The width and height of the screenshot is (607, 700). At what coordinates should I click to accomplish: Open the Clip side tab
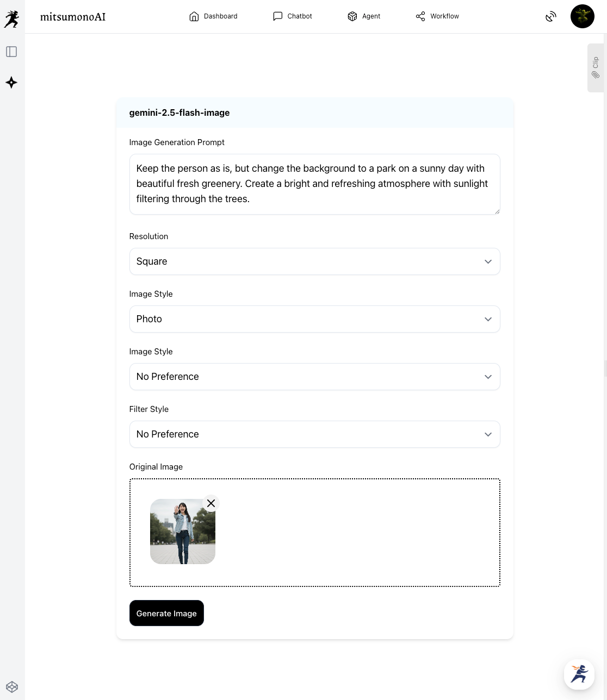[596, 68]
